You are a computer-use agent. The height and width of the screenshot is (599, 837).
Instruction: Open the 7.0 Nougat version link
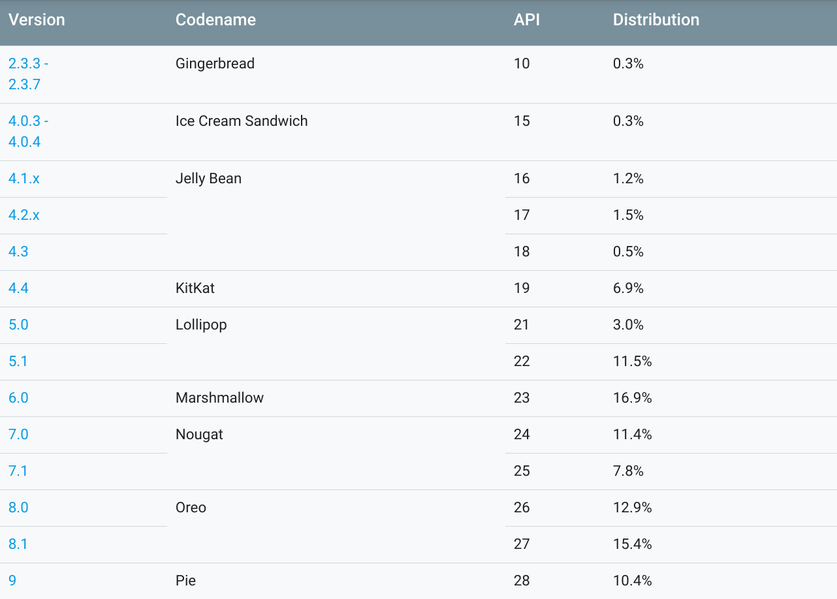click(18, 435)
